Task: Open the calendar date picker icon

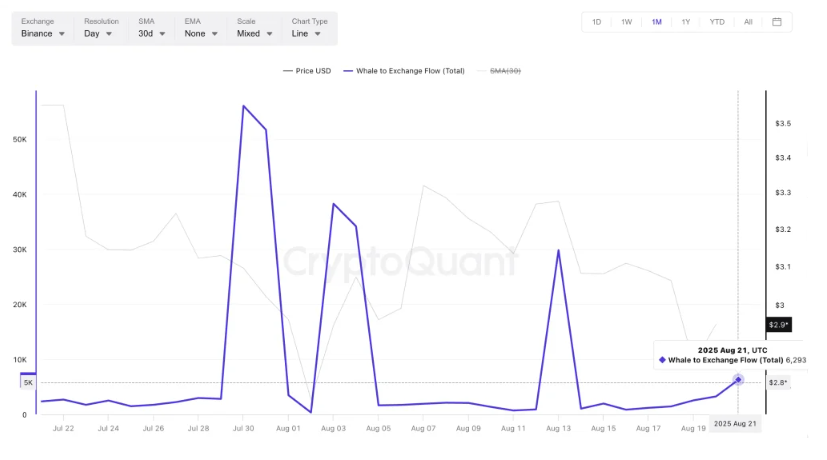Action: click(x=777, y=22)
